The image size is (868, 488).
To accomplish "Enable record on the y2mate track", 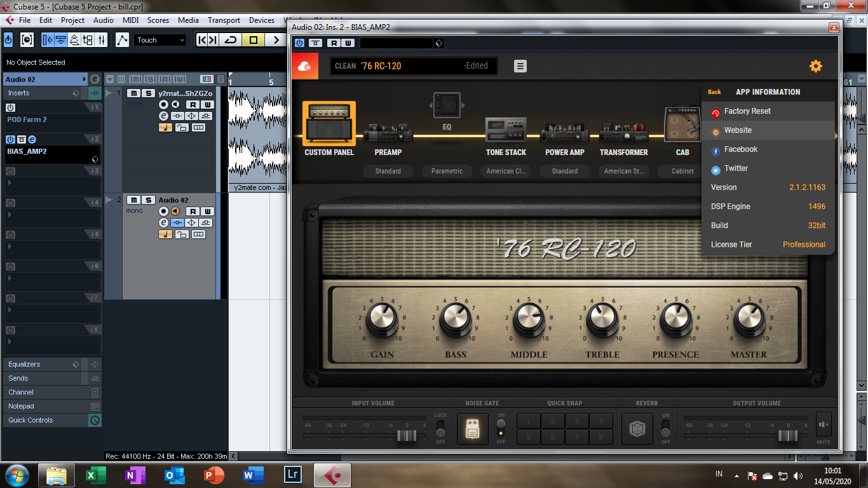I will (164, 104).
